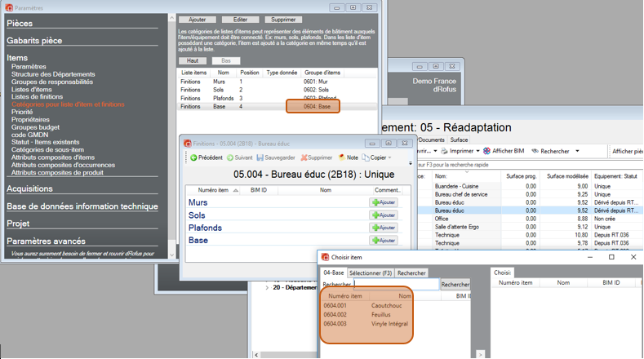Image resolution: width=644 pixels, height=359 pixels.
Task: Click the Rechercher text field in Choisir item
Action: [396, 284]
